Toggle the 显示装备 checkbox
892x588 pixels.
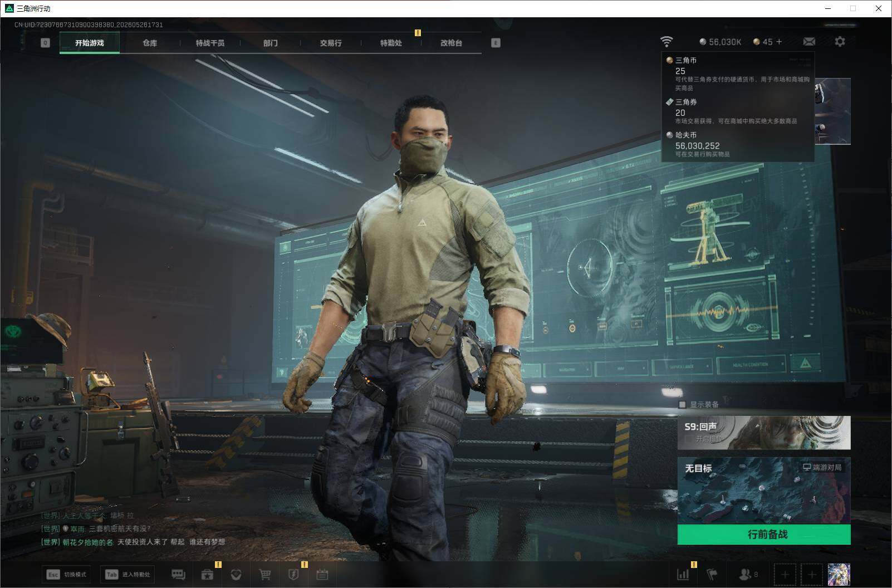pyautogui.click(x=682, y=404)
